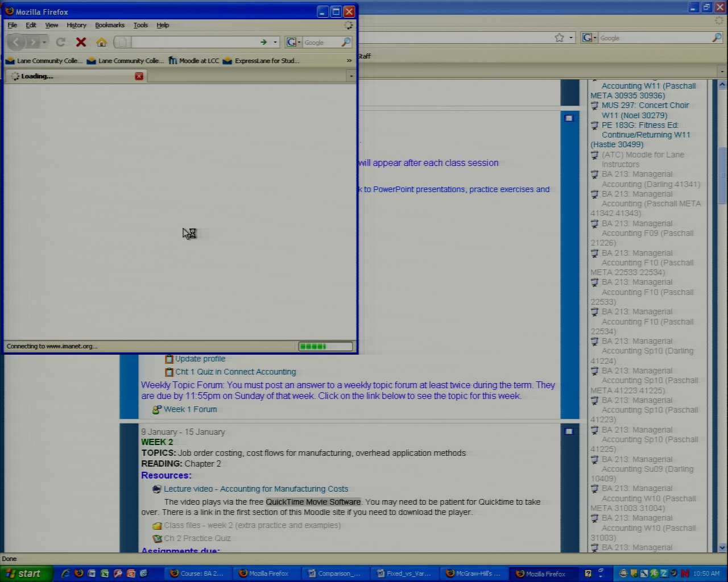Expand the list all tabs dropdown
The image size is (728, 582).
[x=351, y=76]
